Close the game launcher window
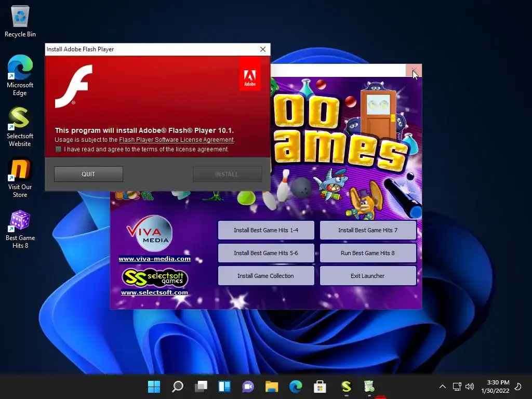This screenshot has width=532, height=399. [414, 70]
